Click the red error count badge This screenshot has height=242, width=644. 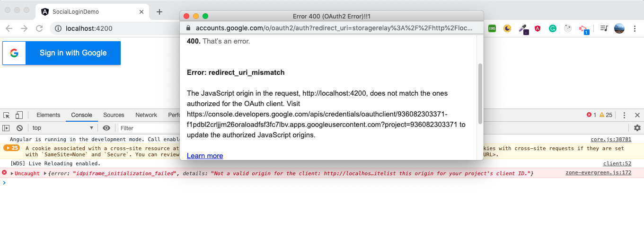tap(591, 115)
